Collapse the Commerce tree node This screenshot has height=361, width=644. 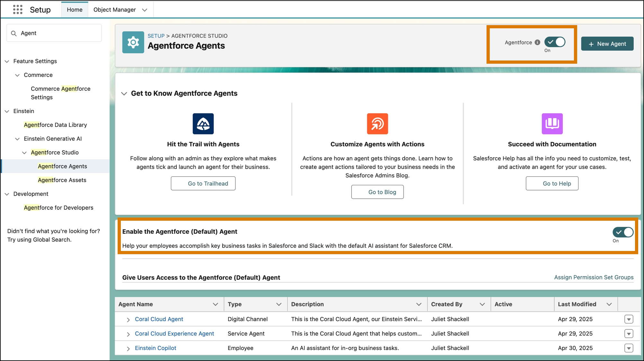[x=17, y=75]
